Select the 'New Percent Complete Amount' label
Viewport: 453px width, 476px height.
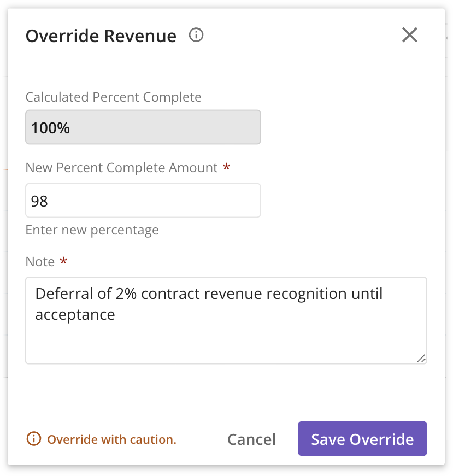[x=121, y=168]
